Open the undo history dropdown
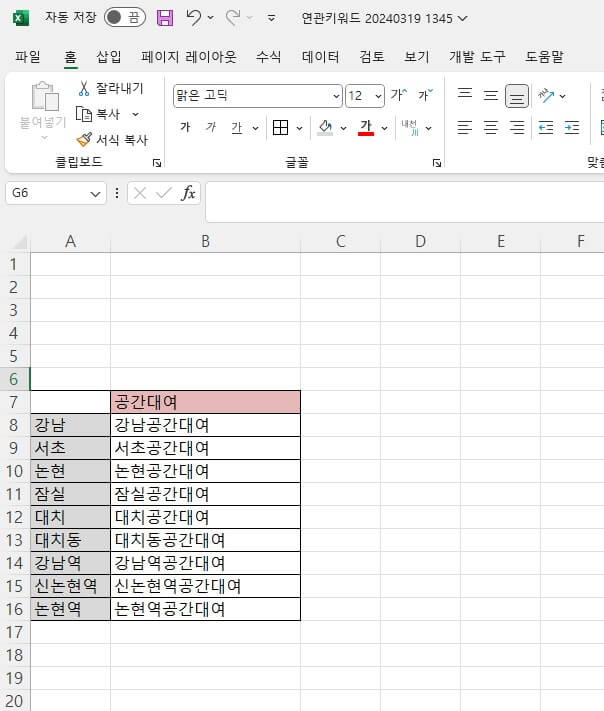Viewport: 604px width, 711px height. 210,18
